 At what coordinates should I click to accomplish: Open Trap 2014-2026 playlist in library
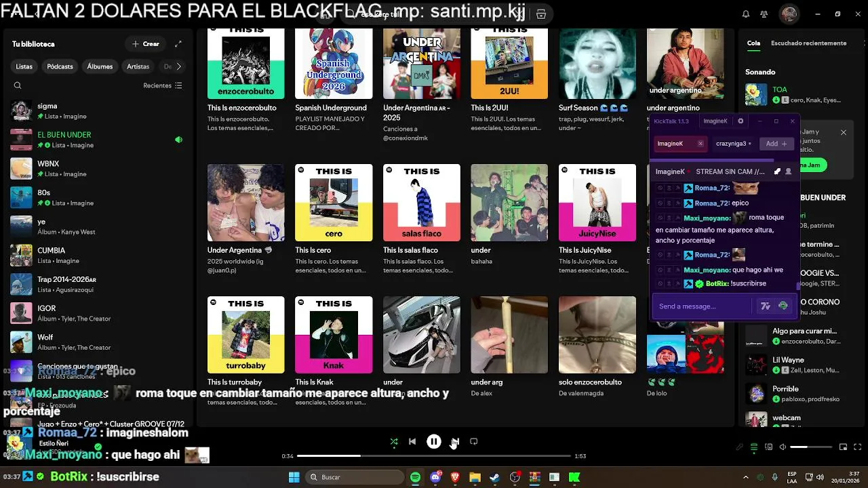[x=97, y=285]
